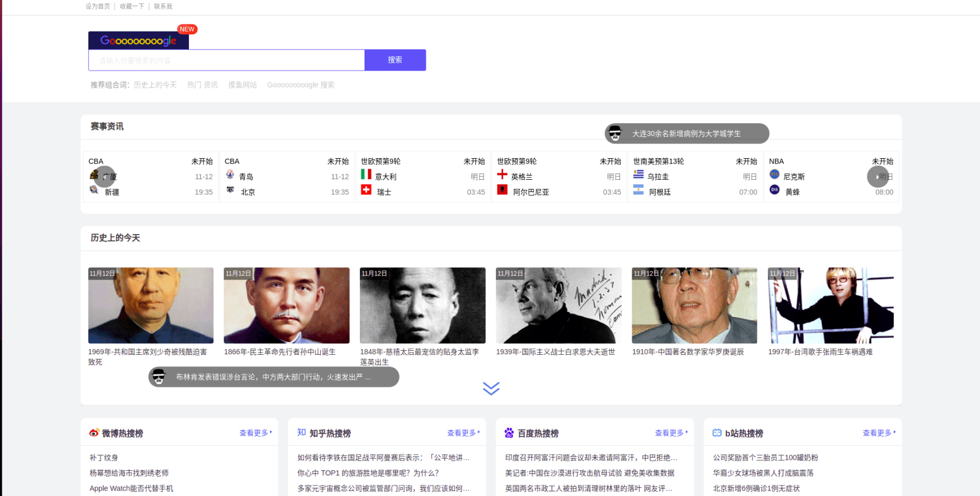
Task: Click the 意大利 flag icon
Action: click(366, 174)
